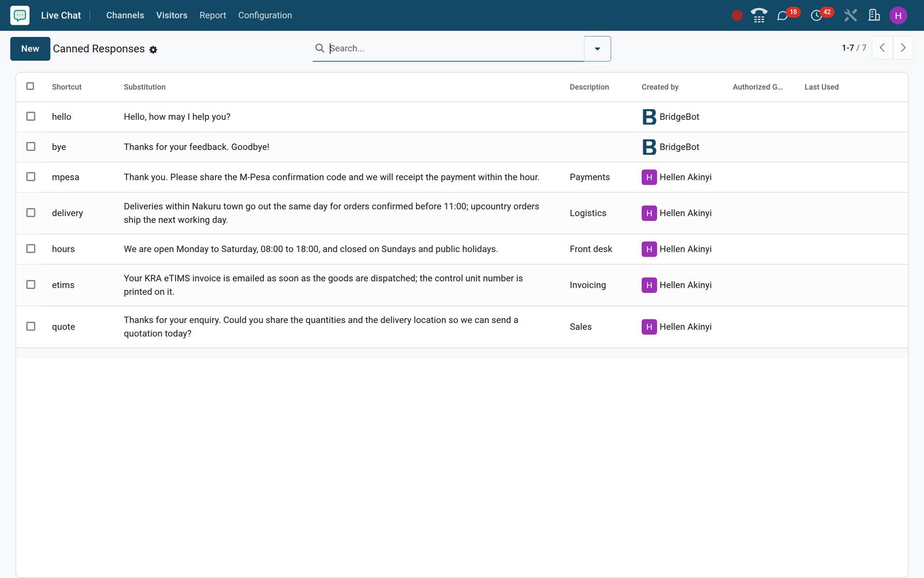Click the M-Pesa confirmation code substitution text
Screen dimensions: 924x578
(x=331, y=177)
